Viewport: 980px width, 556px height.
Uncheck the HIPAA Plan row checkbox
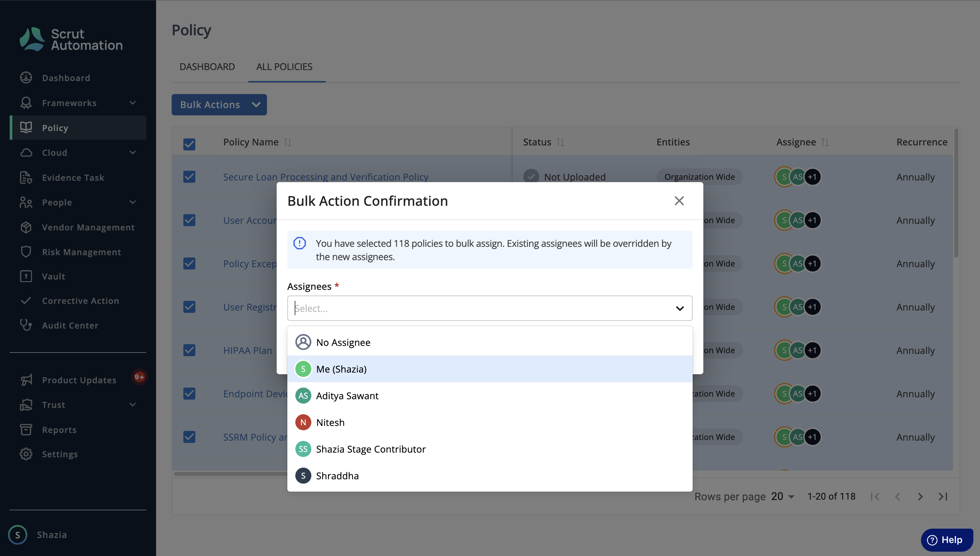[189, 350]
